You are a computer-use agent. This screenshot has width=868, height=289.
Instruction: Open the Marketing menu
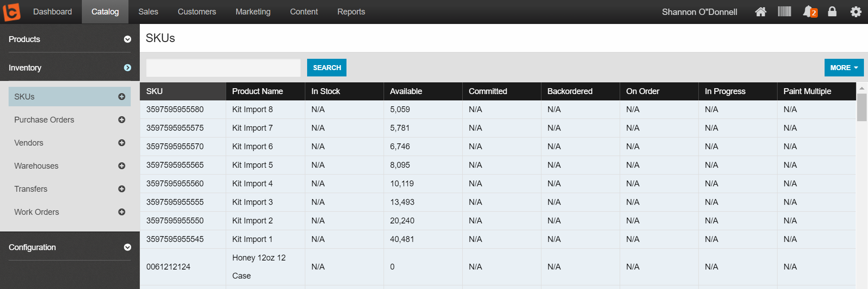(x=253, y=12)
